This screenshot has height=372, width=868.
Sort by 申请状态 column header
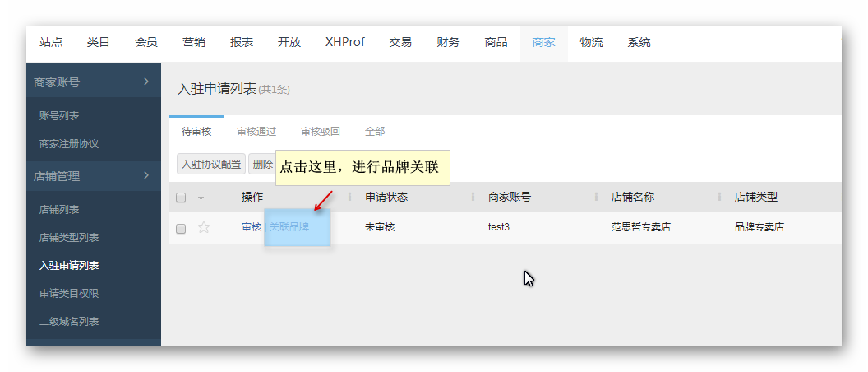[x=386, y=197]
